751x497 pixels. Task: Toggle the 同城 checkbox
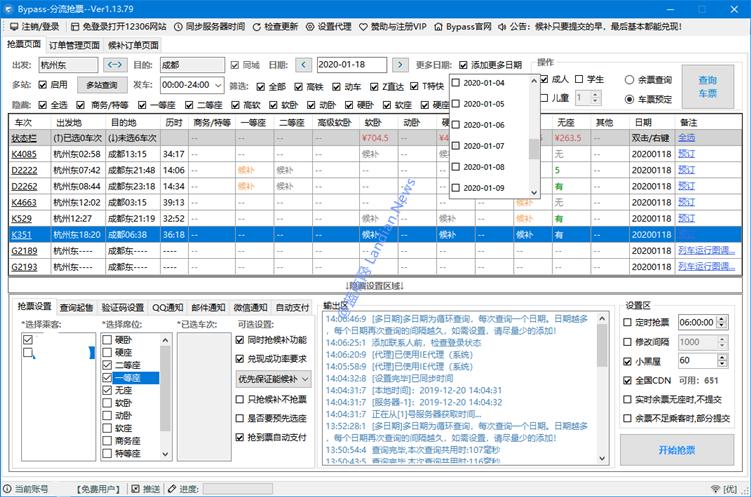pyautogui.click(x=235, y=65)
